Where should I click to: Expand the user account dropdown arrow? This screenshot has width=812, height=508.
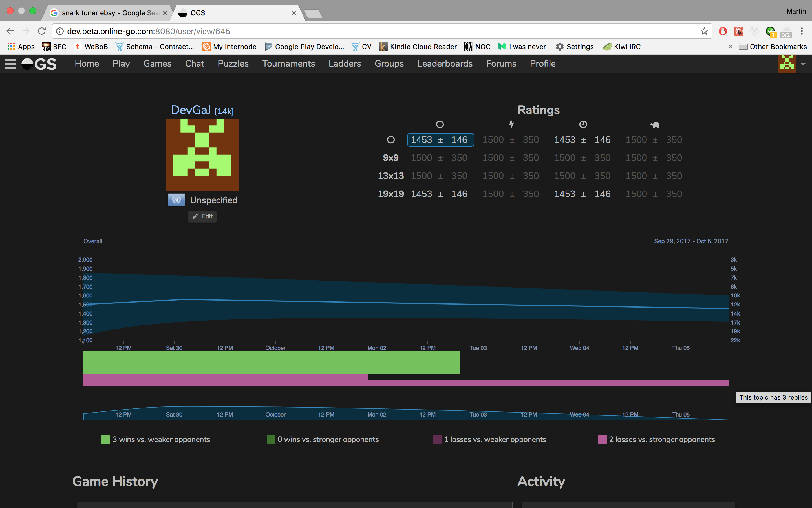pos(803,64)
